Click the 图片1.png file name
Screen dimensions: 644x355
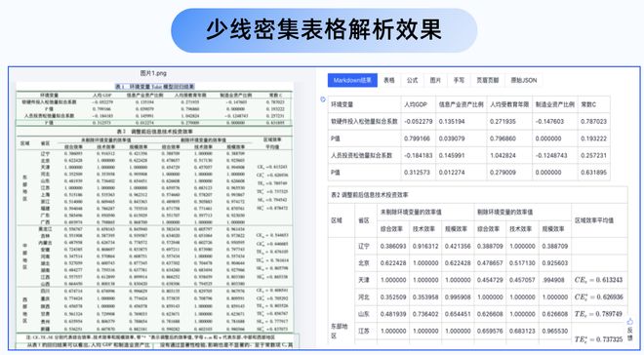(x=153, y=73)
